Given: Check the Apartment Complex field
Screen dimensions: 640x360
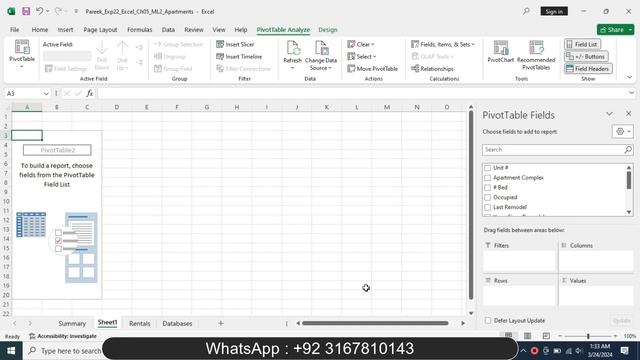Looking at the screenshot, I should point(487,178).
